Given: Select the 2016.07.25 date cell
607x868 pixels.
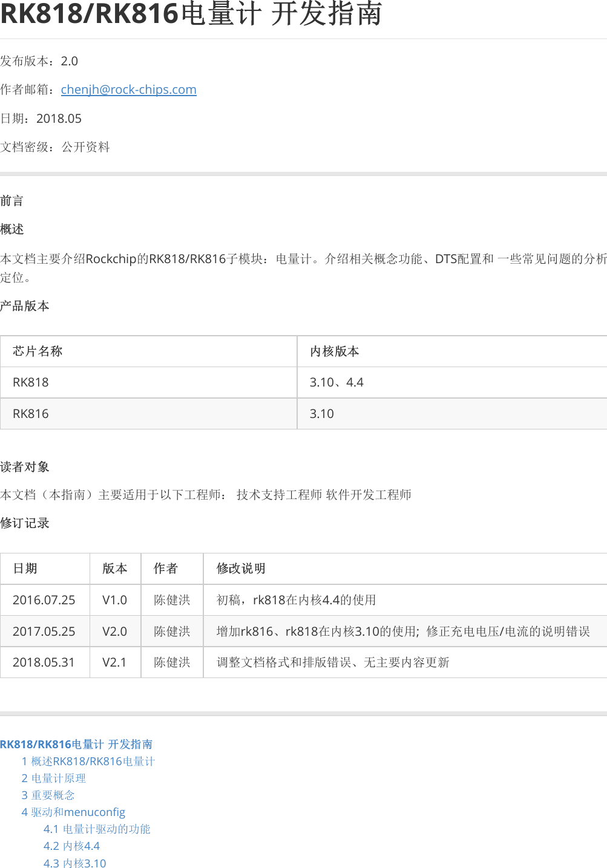Looking at the screenshot, I should point(44,600).
